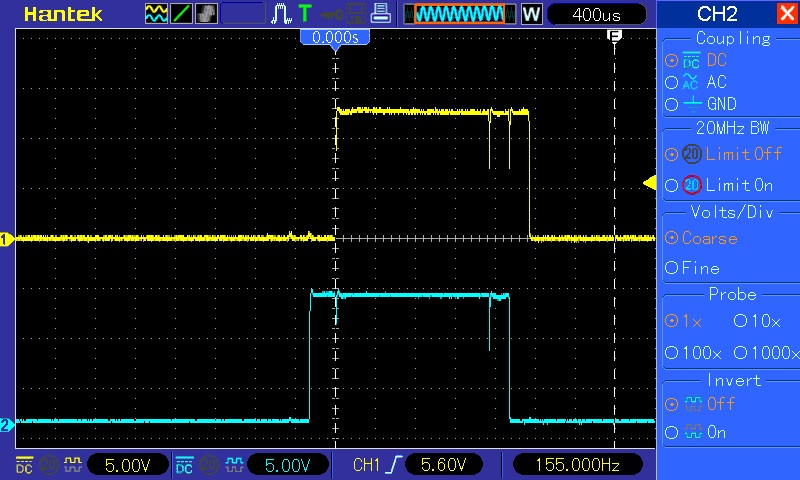Click CH1 5.00V volts-per-division readout

[128, 465]
